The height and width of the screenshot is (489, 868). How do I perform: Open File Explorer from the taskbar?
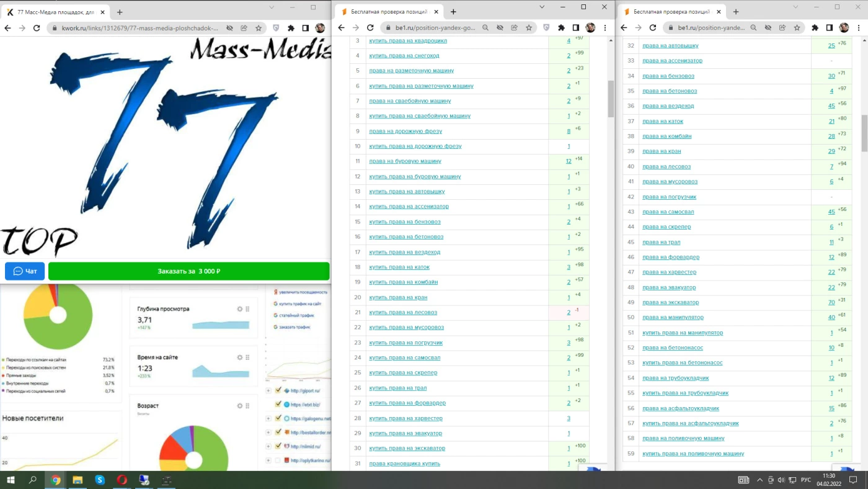(x=77, y=480)
